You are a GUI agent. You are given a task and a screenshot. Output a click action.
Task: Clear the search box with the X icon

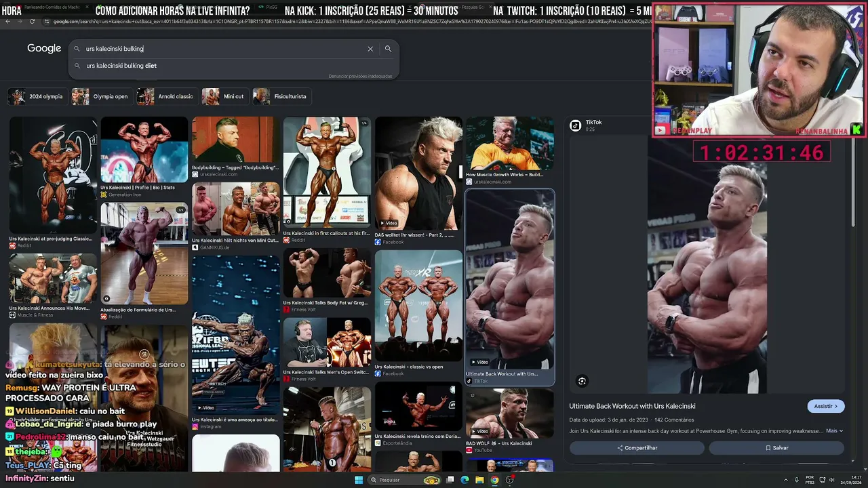pos(370,49)
